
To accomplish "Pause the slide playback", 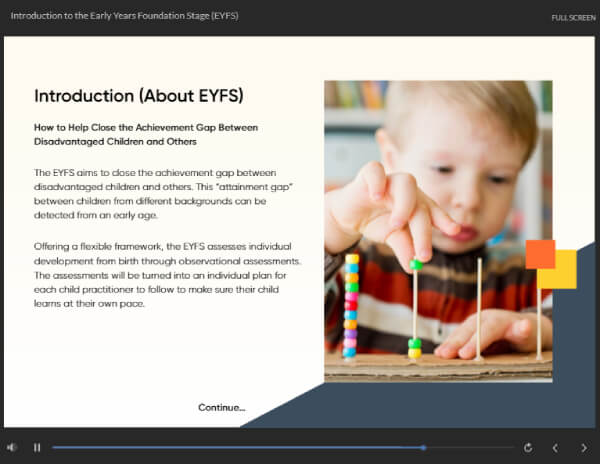I will pyautogui.click(x=37, y=448).
